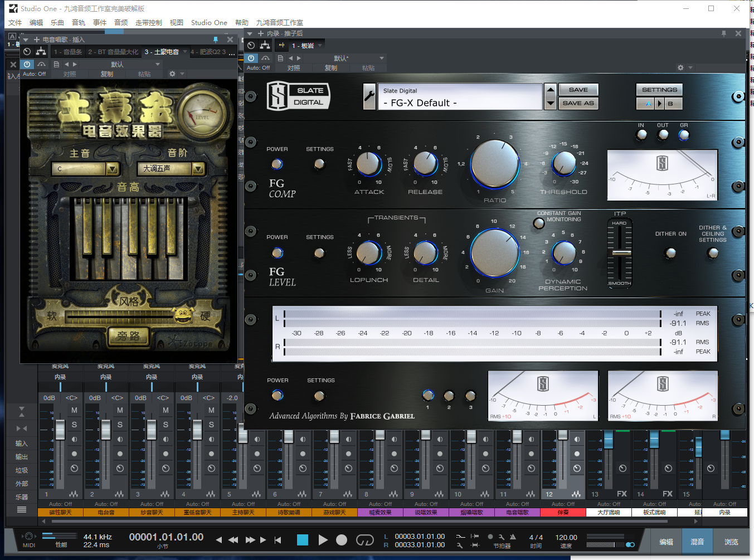Click the blue Stop button in transport

point(303,540)
